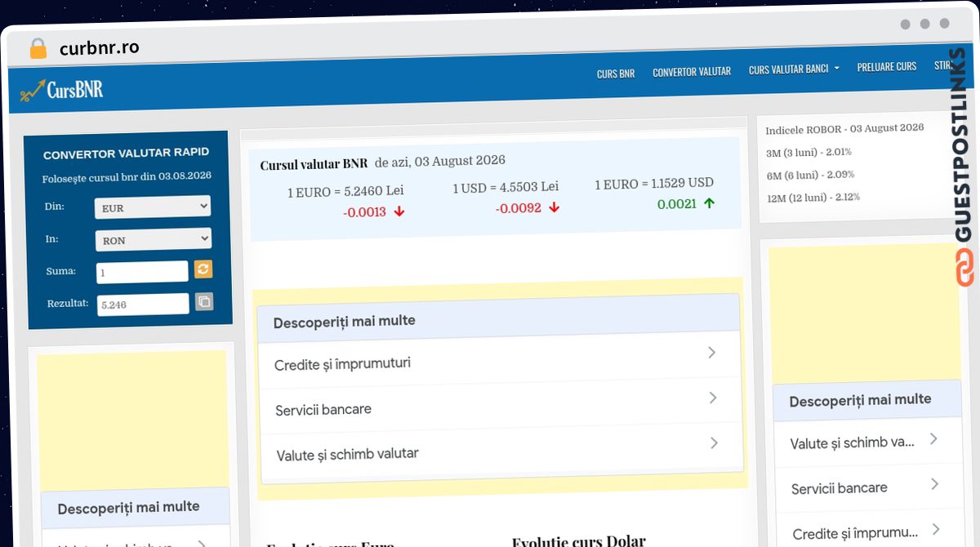The height and width of the screenshot is (547, 980).
Task: Click the chevron beside right sidebar Servicii bancare
Action: 935,484
